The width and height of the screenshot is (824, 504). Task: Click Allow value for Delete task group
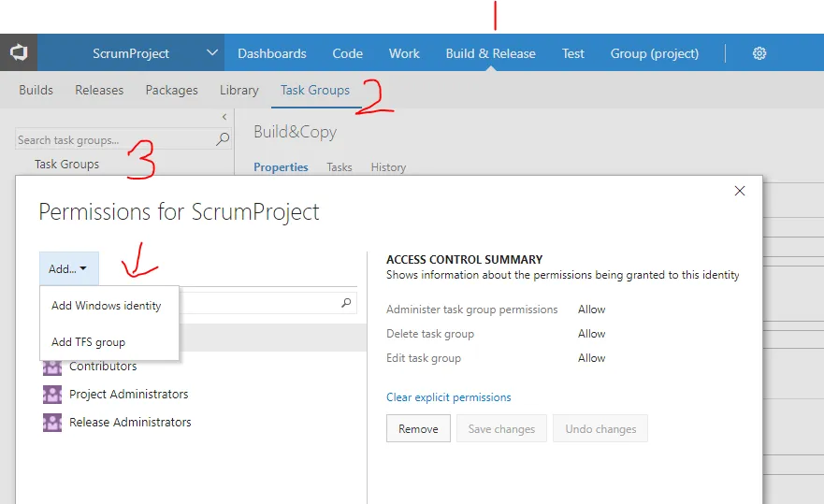pos(592,334)
